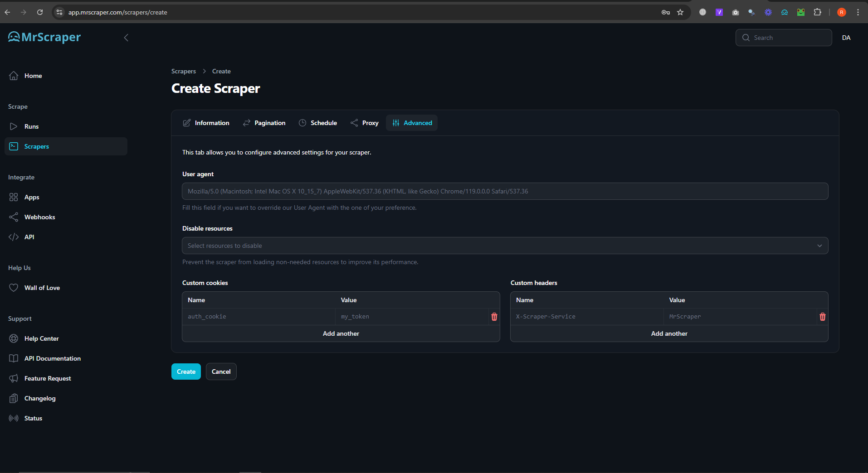Click the custom header value field
Image resolution: width=868 pixels, height=473 pixels.
[x=740, y=317]
